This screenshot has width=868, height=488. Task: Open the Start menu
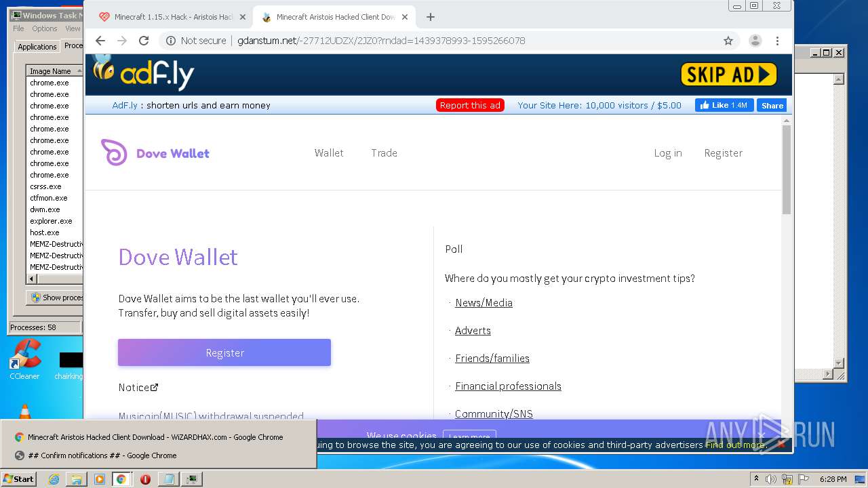coord(18,479)
